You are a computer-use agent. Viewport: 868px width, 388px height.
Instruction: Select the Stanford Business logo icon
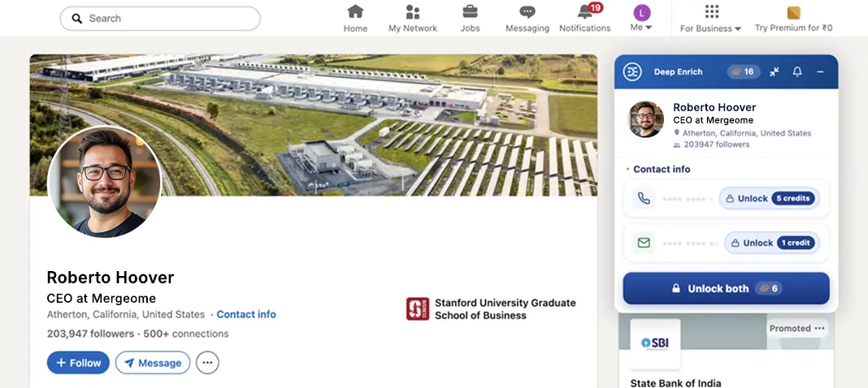[418, 309]
